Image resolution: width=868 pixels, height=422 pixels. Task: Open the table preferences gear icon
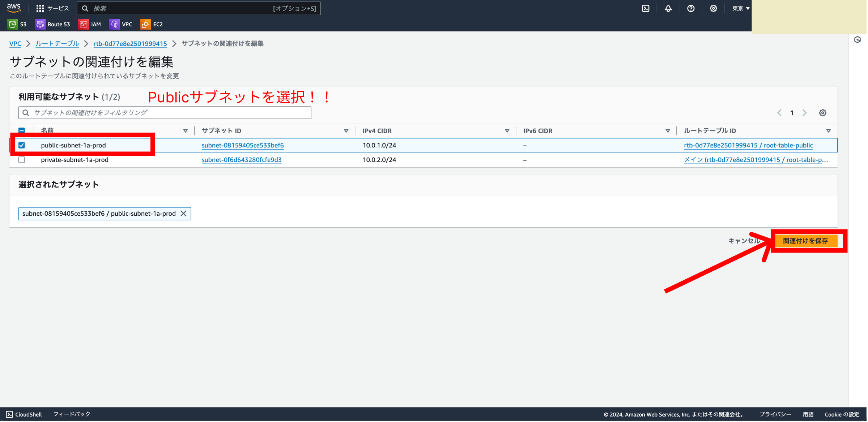[x=822, y=112]
